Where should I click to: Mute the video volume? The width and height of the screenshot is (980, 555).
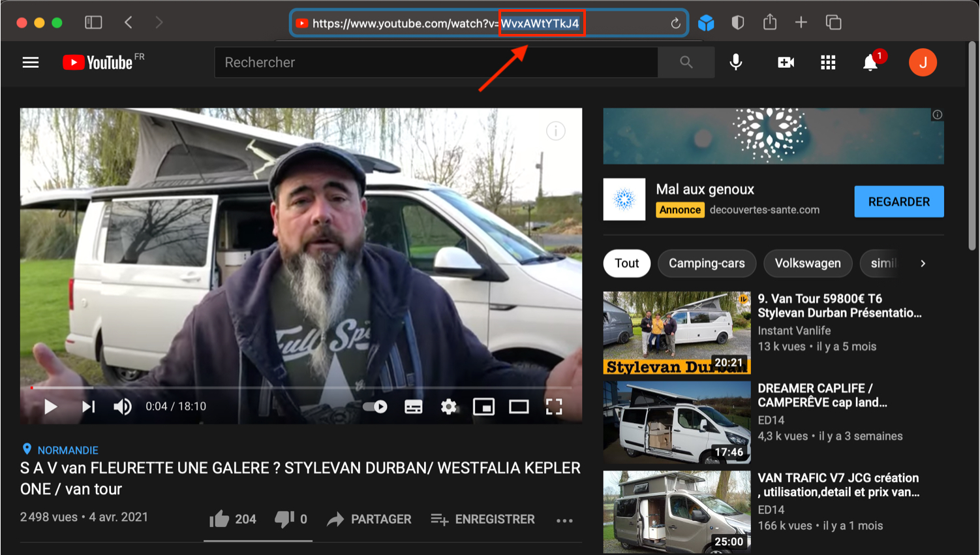tap(123, 407)
